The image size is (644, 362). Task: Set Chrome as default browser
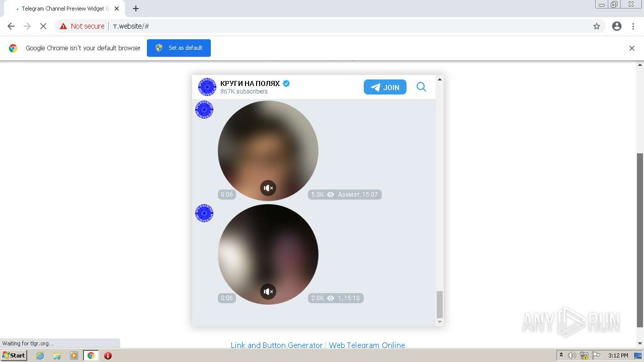tap(179, 48)
